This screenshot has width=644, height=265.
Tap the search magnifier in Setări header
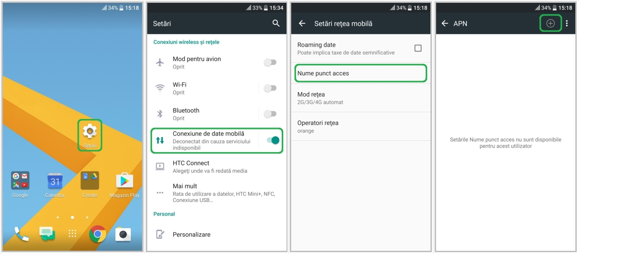276,23
